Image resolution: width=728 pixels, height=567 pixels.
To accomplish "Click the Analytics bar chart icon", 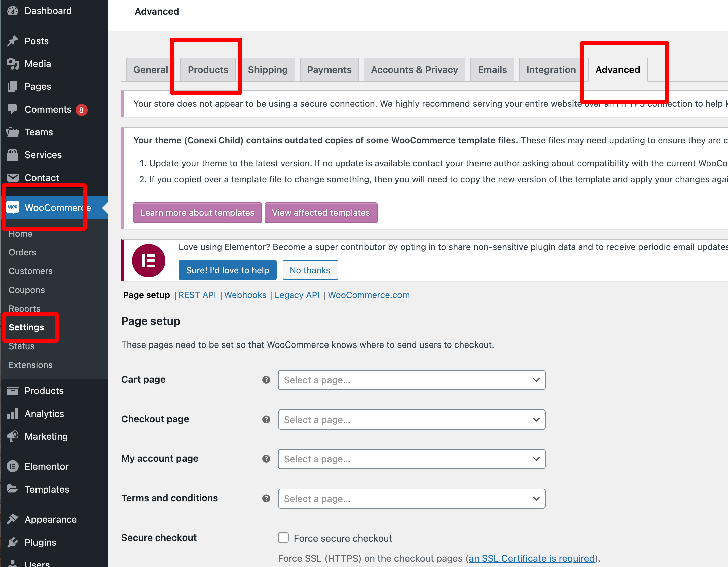I will coord(13,414).
